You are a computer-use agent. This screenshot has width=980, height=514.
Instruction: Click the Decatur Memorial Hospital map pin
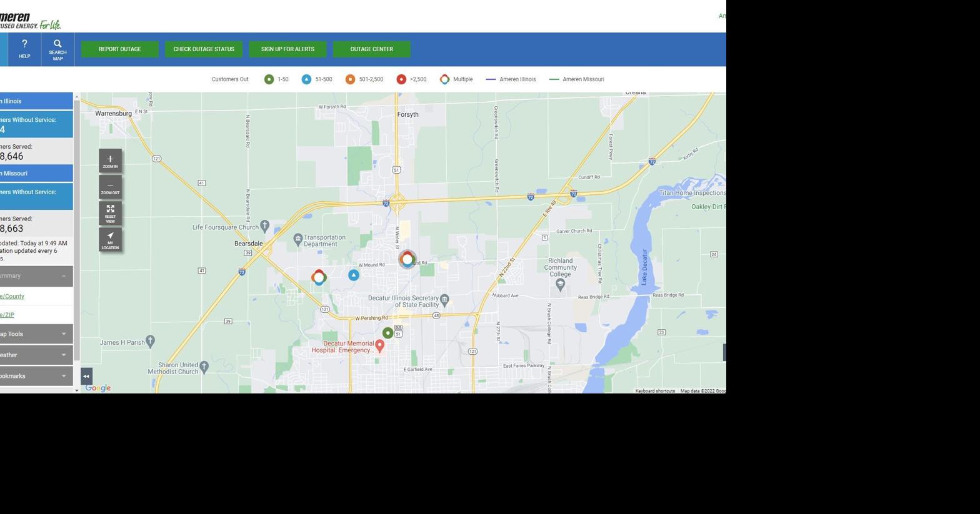coord(379,346)
